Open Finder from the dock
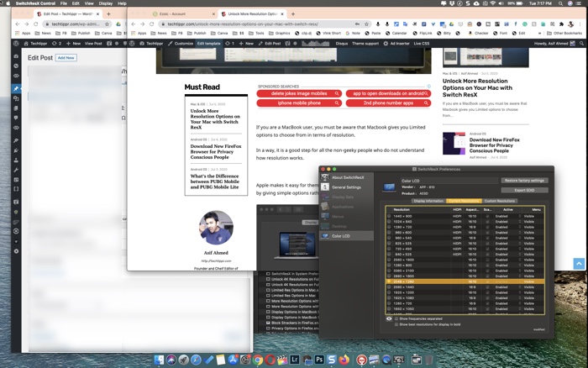 pyautogui.click(x=159, y=360)
